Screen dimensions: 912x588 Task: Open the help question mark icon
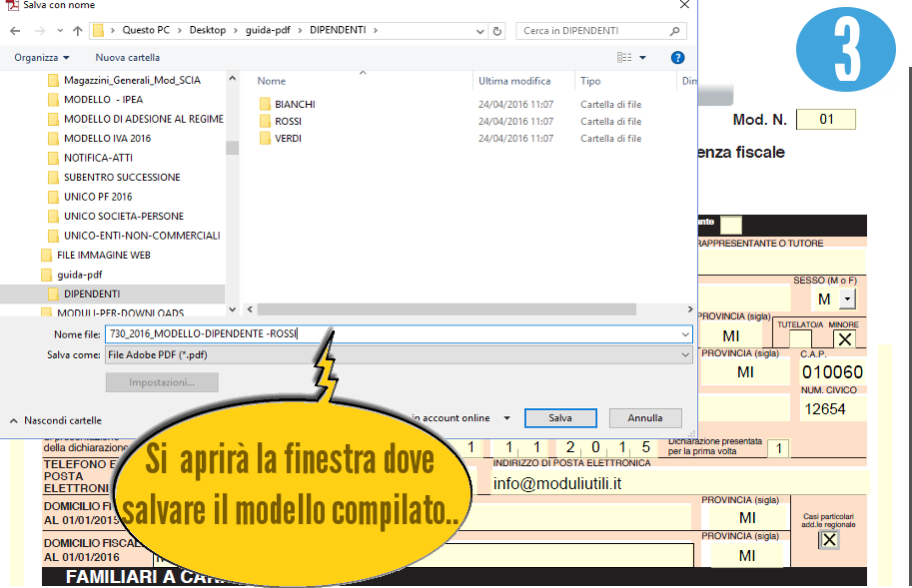[x=677, y=58]
